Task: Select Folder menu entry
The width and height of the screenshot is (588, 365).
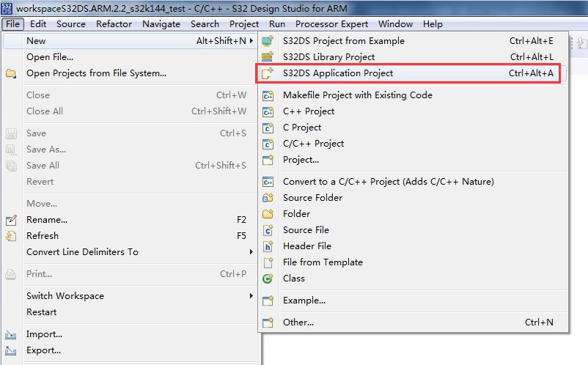Action: point(412,214)
